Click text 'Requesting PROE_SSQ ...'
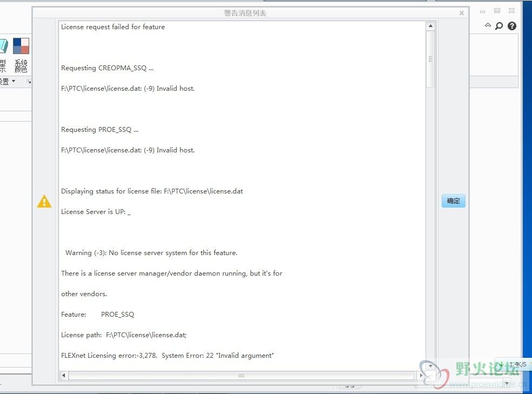Screen dimensions: 532x394 [x=99, y=130]
